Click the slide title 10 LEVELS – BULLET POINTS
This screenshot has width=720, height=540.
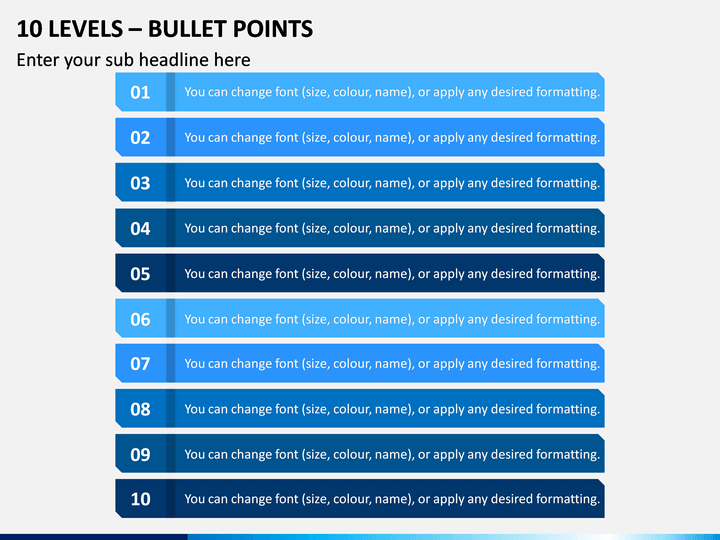(x=165, y=29)
